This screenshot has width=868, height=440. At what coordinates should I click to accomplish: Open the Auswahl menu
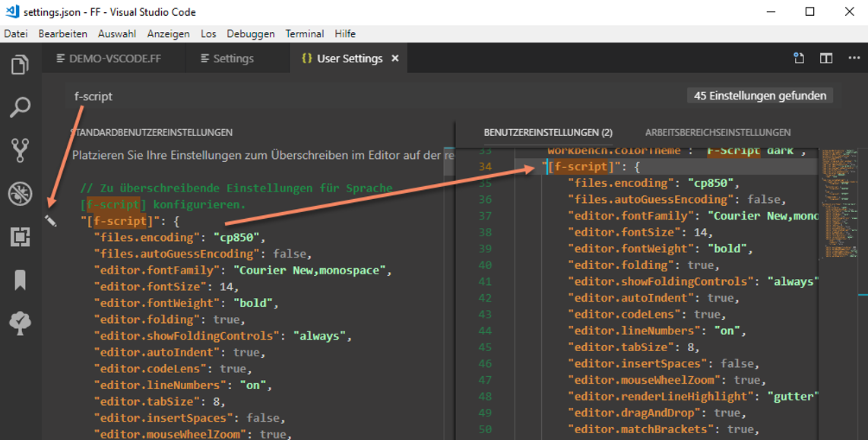pos(117,33)
